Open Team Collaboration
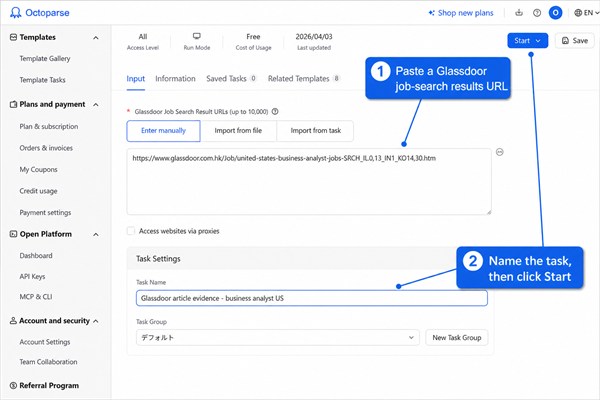600x400 pixels. [49, 362]
